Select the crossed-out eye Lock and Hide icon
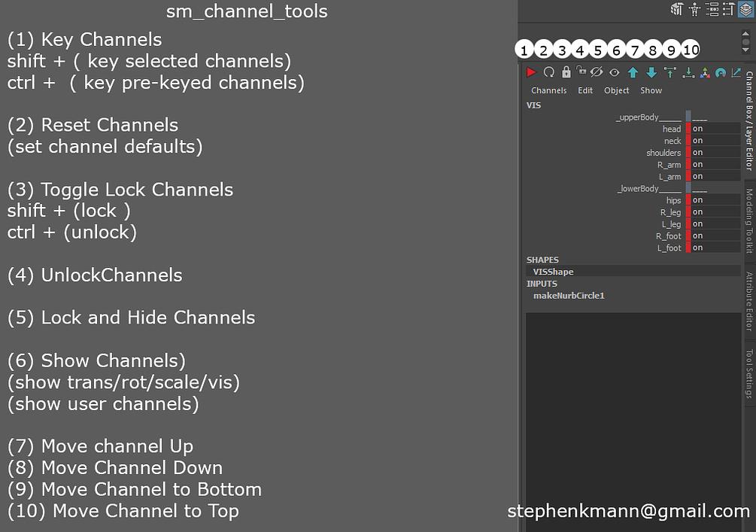This screenshot has height=532, width=756. click(x=597, y=71)
